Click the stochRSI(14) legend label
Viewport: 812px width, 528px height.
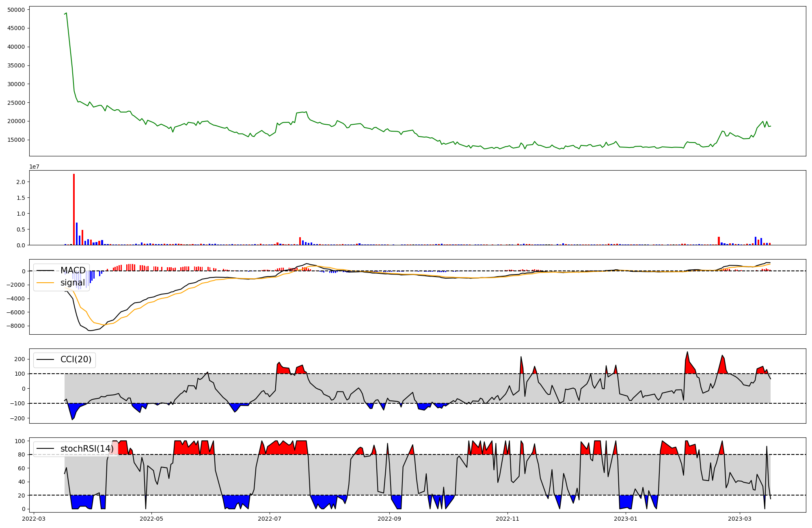pyautogui.click(x=87, y=449)
